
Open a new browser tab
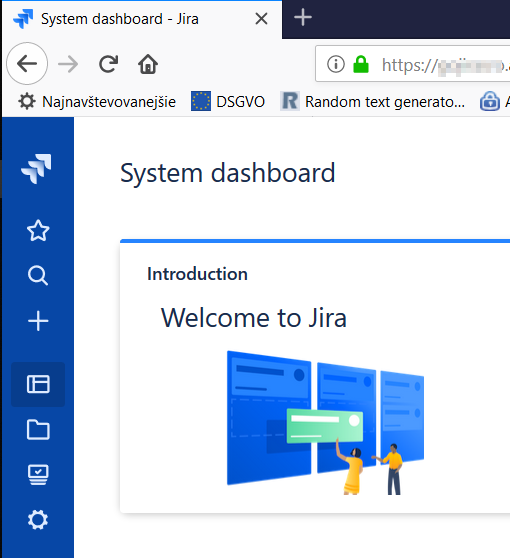303,17
